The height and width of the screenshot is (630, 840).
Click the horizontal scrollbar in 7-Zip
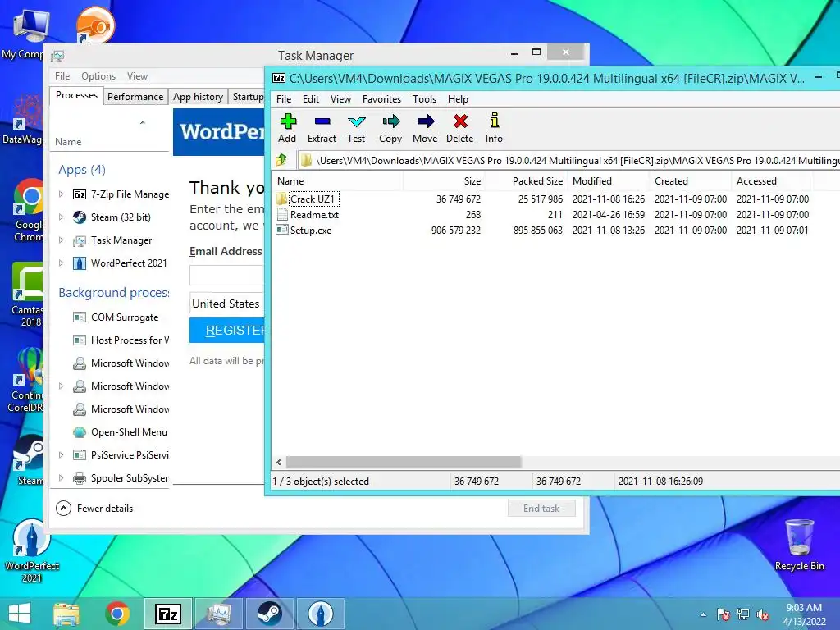pyautogui.click(x=404, y=462)
